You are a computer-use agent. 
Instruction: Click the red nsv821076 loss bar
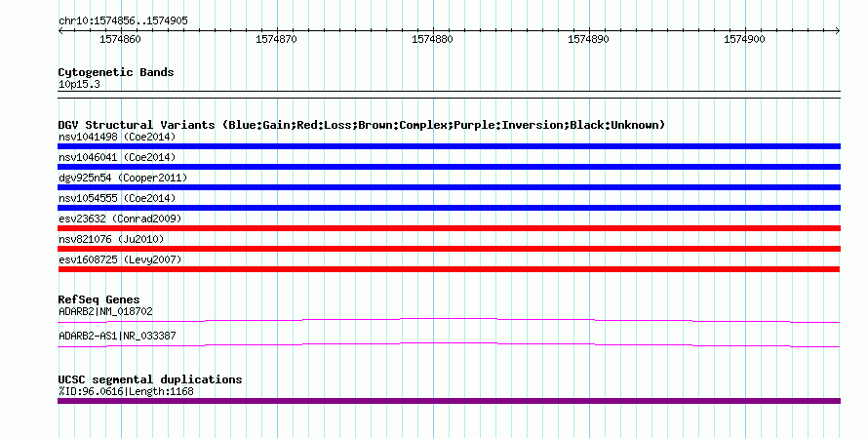(449, 249)
